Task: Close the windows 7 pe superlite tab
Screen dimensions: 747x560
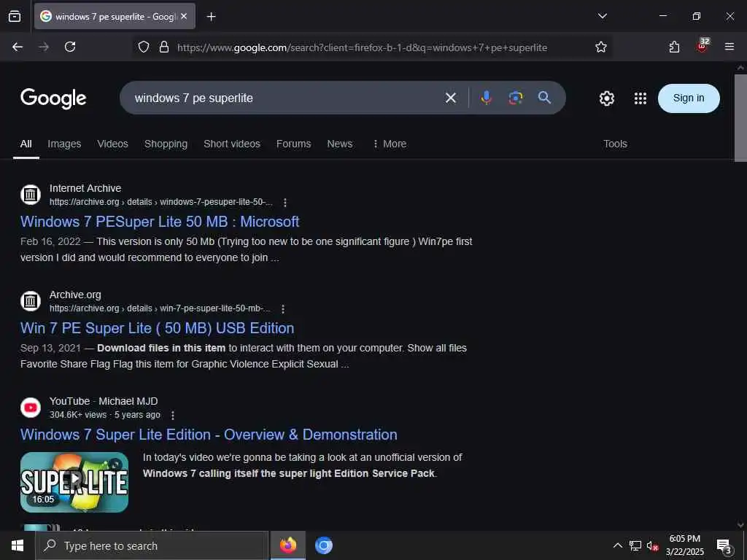Action: point(184,16)
